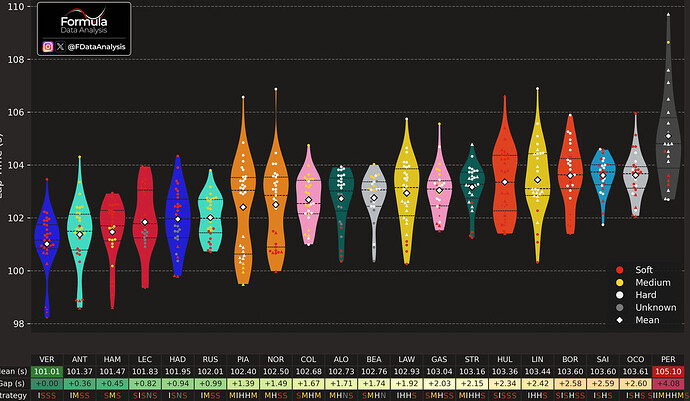Screen dimensions: 690x401
Task: Click the mean diamond on VER's violin
Action: (47, 244)
